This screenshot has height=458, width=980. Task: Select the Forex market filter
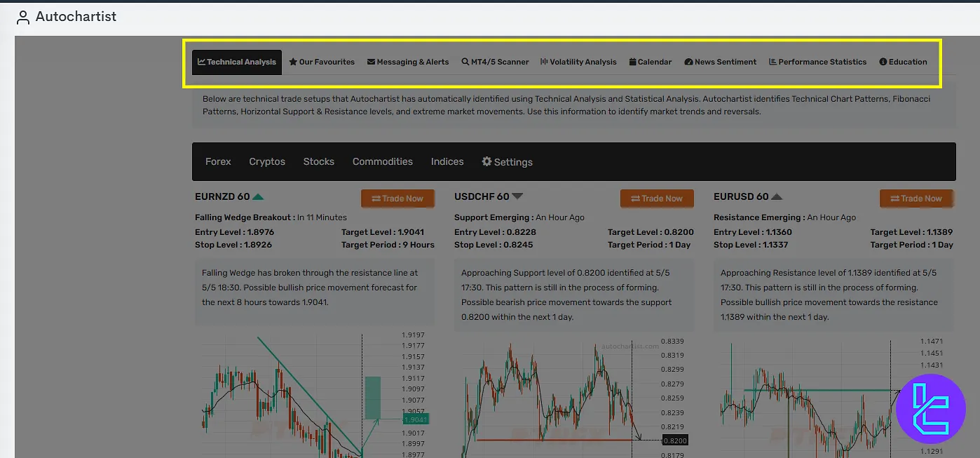(218, 161)
